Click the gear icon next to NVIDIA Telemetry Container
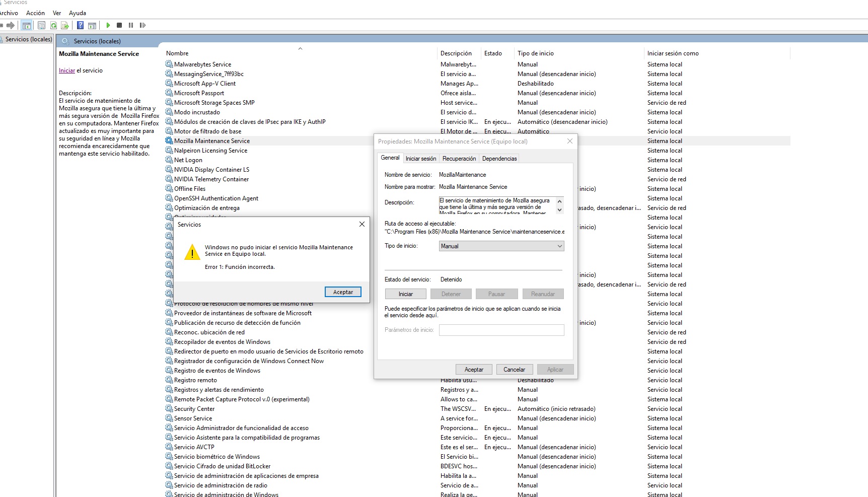This screenshot has height=497, width=868. [x=169, y=179]
